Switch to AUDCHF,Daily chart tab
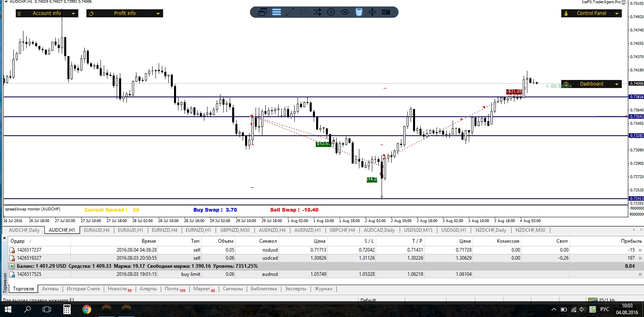The width and height of the screenshot is (644, 317). tap(24, 230)
